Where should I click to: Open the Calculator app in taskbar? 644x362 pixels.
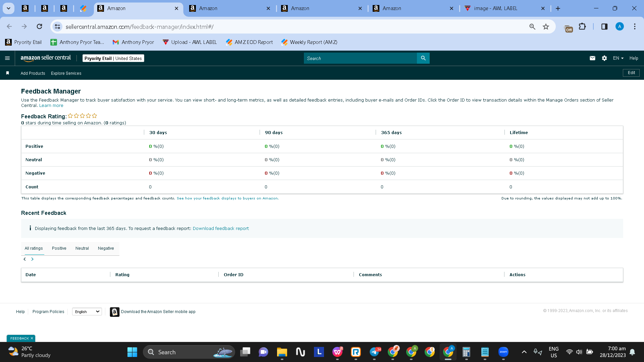tap(466, 352)
